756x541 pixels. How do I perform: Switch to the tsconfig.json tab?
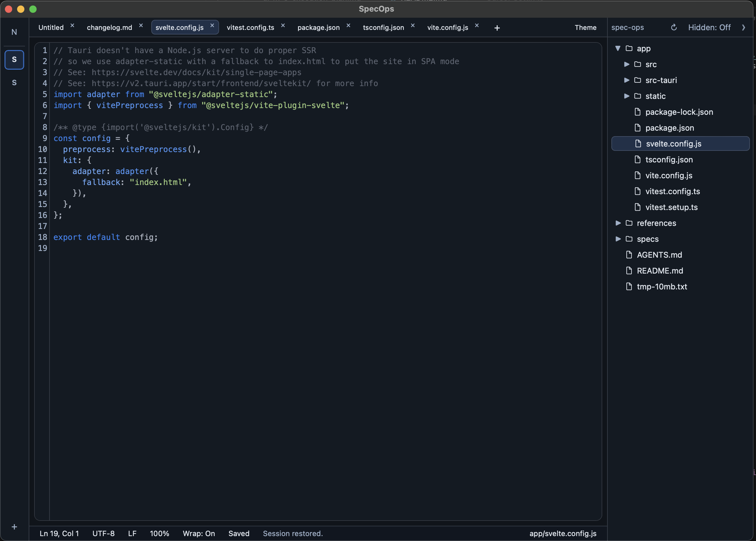click(x=383, y=27)
